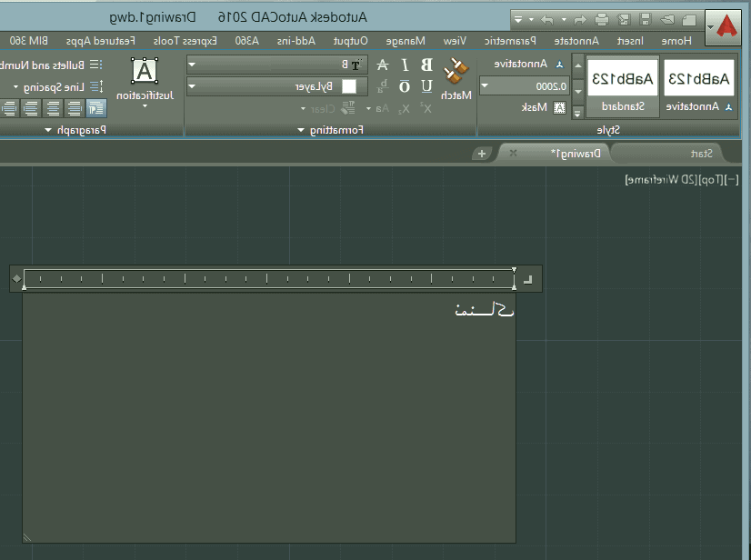Click the text editor's corner resize grip
This screenshot has width=751, height=560.
point(27,538)
